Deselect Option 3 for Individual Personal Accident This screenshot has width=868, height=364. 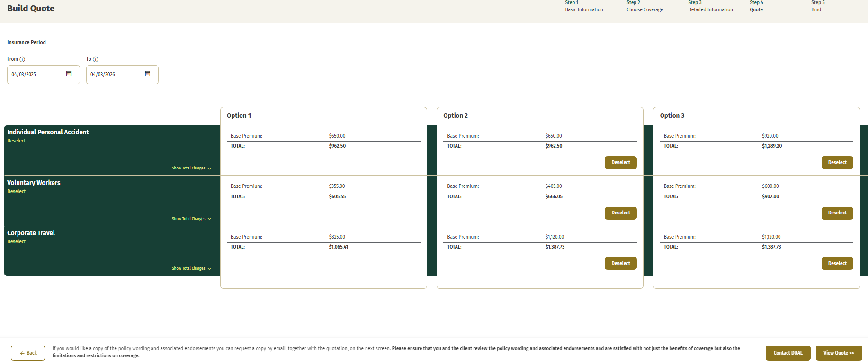pyautogui.click(x=837, y=162)
